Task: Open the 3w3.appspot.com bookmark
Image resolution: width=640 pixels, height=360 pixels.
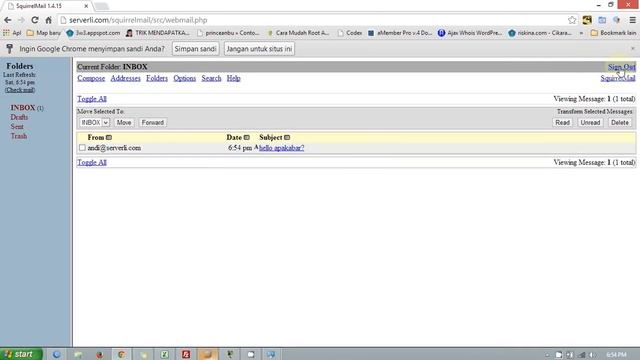Action: (93, 33)
